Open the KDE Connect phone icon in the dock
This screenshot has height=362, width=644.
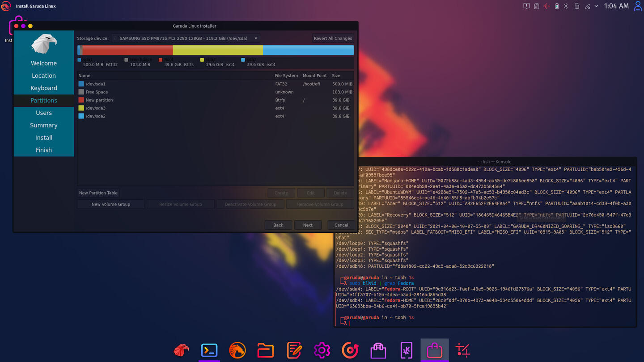pos(407,350)
